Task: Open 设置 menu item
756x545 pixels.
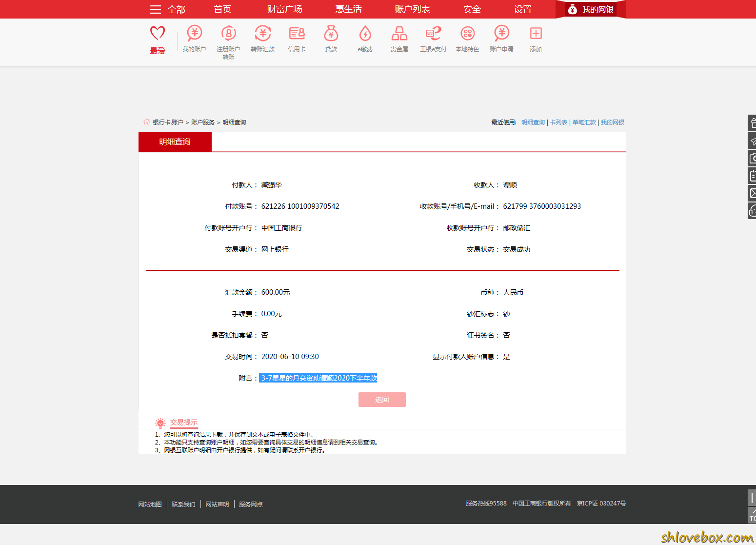Action: pos(522,9)
